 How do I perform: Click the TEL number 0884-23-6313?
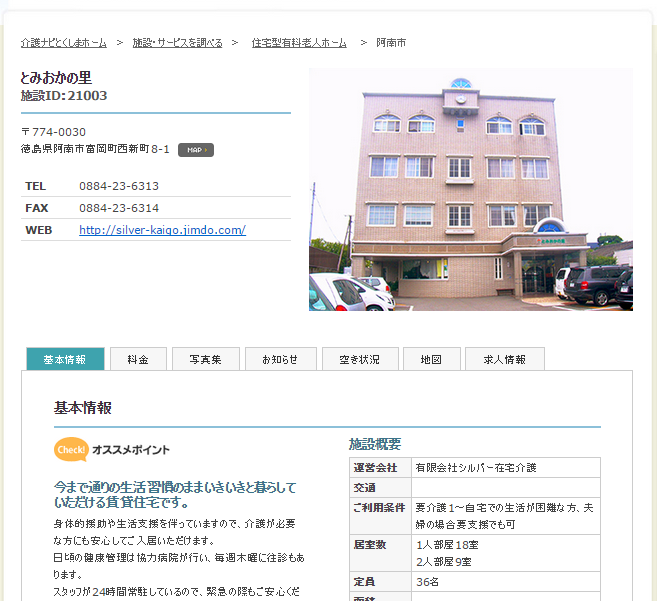click(x=119, y=186)
